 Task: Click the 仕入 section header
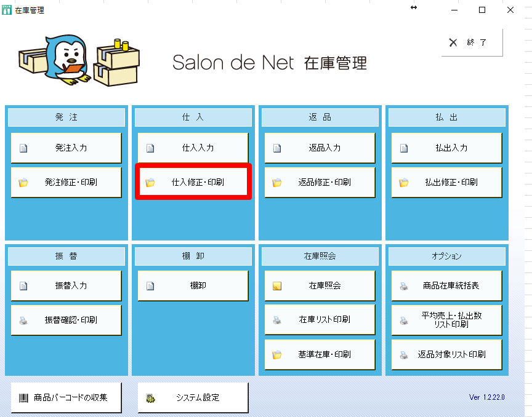point(193,117)
